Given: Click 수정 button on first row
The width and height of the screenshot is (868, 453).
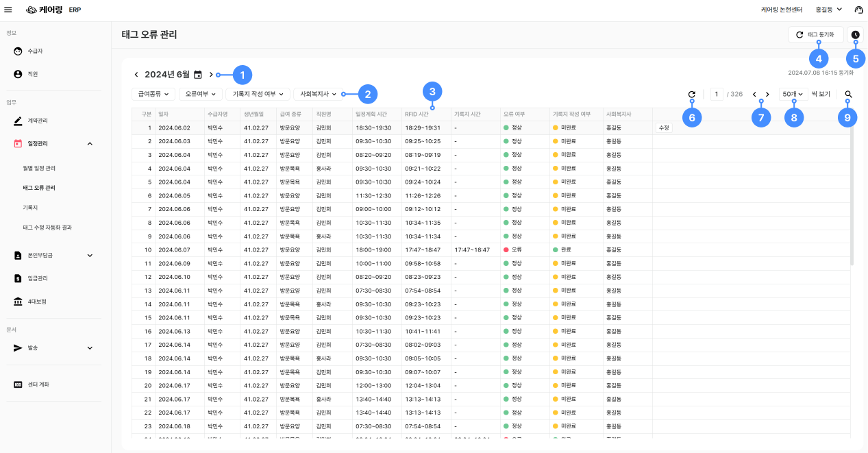Looking at the screenshot, I should [663, 127].
